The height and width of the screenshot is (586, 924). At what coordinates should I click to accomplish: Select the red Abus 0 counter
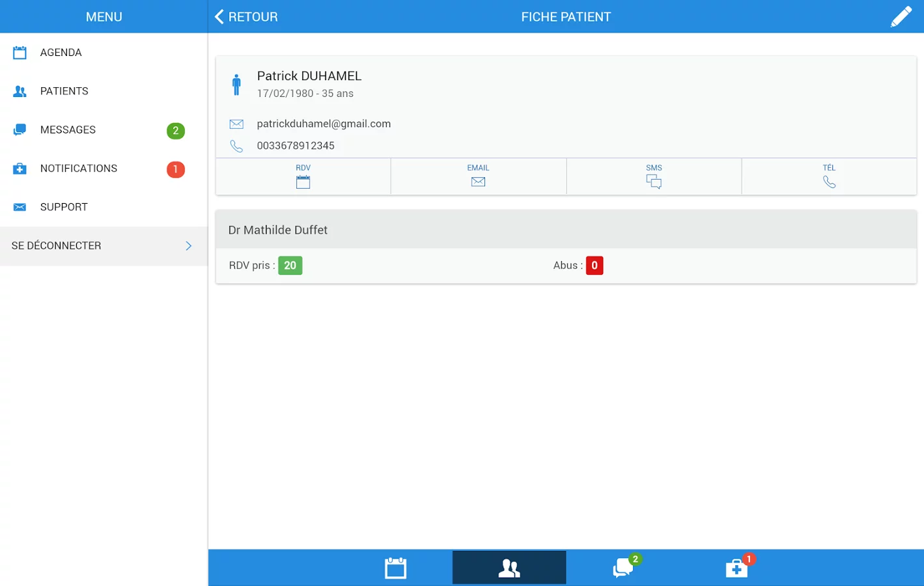594,265
